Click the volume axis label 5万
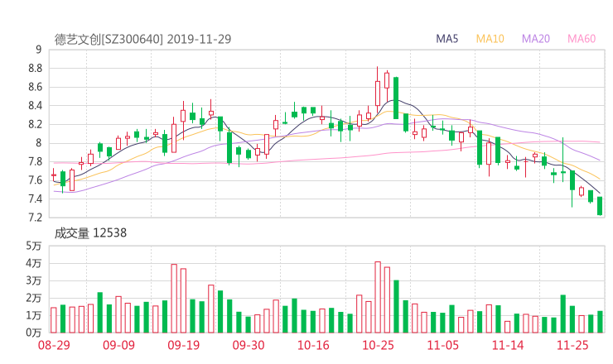This screenshot has width=613, height=364. coord(34,246)
